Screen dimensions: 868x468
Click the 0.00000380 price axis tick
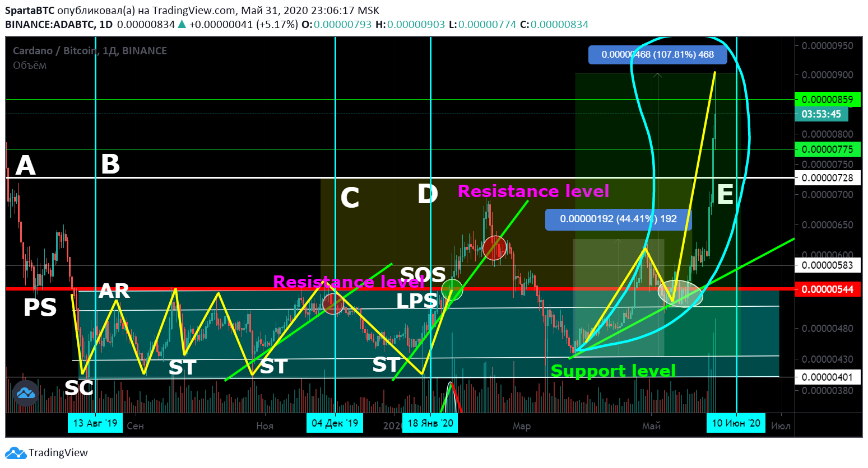point(827,390)
